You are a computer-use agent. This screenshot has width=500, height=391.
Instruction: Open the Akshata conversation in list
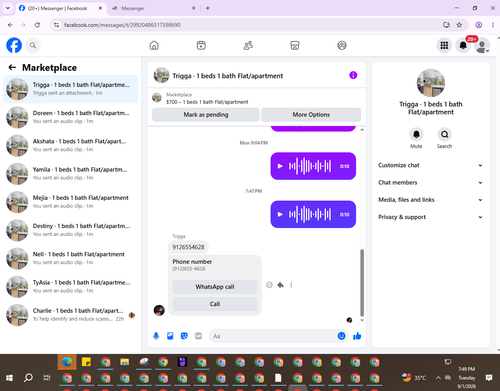tap(70, 146)
